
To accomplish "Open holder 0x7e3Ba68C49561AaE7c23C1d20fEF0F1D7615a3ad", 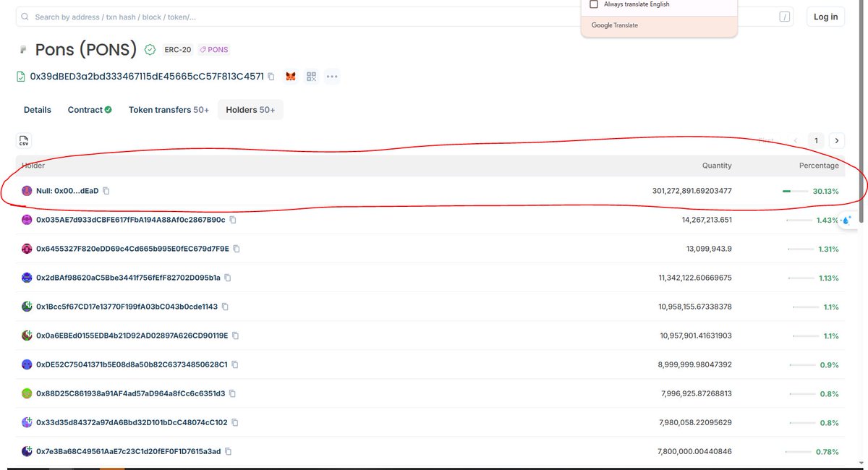I will pyautogui.click(x=129, y=451).
